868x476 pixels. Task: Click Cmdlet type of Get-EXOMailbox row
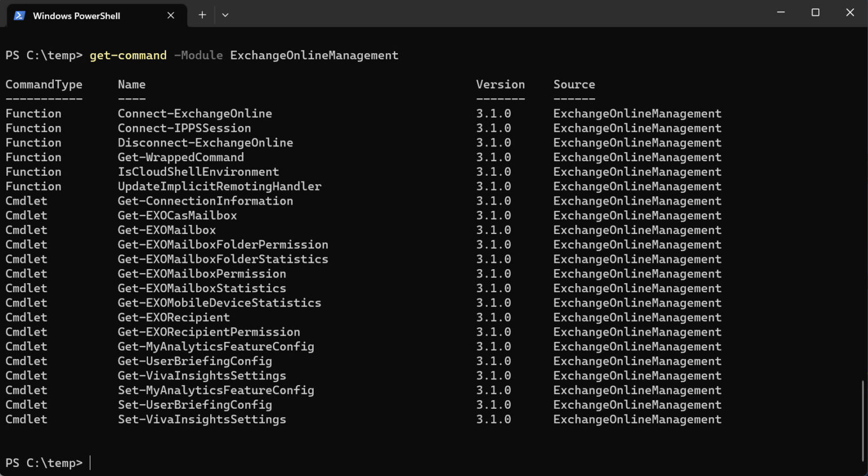(27, 230)
